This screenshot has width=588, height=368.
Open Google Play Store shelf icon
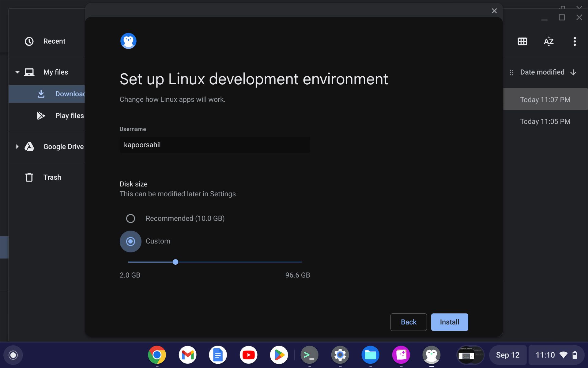(x=279, y=355)
